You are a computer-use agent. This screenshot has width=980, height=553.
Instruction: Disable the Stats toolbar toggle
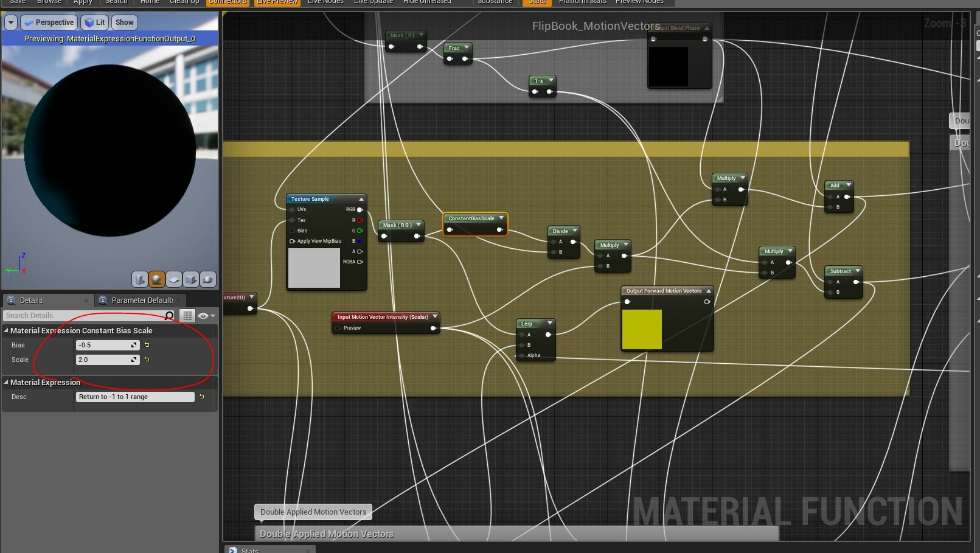[x=536, y=2]
